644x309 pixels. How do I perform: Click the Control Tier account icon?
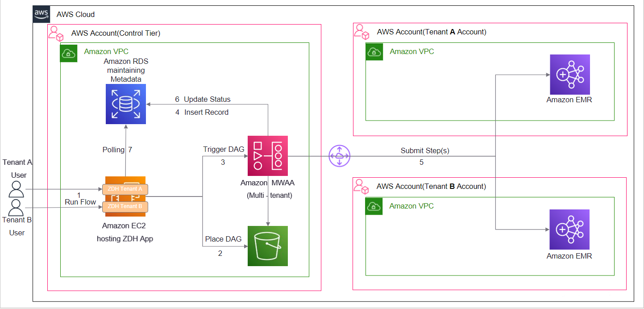pyautogui.click(x=56, y=33)
